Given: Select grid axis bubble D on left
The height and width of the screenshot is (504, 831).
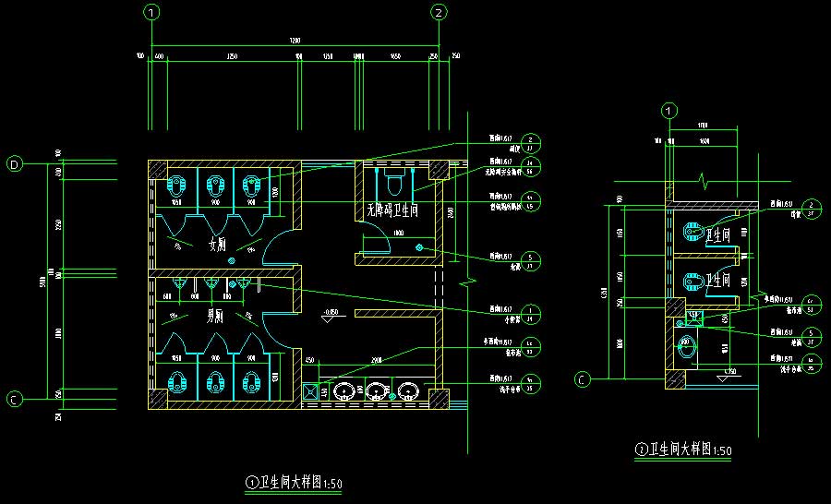Looking at the screenshot, I should 15,164.
